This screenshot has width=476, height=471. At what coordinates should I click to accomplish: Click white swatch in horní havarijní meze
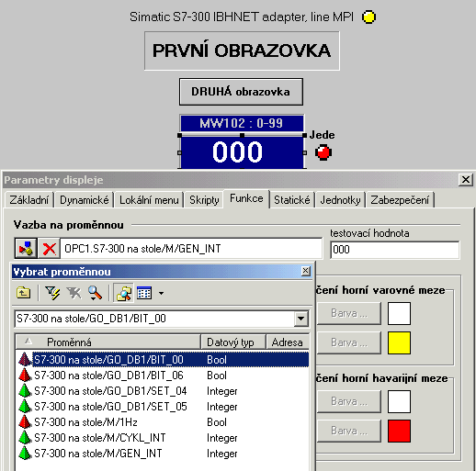[x=399, y=401]
